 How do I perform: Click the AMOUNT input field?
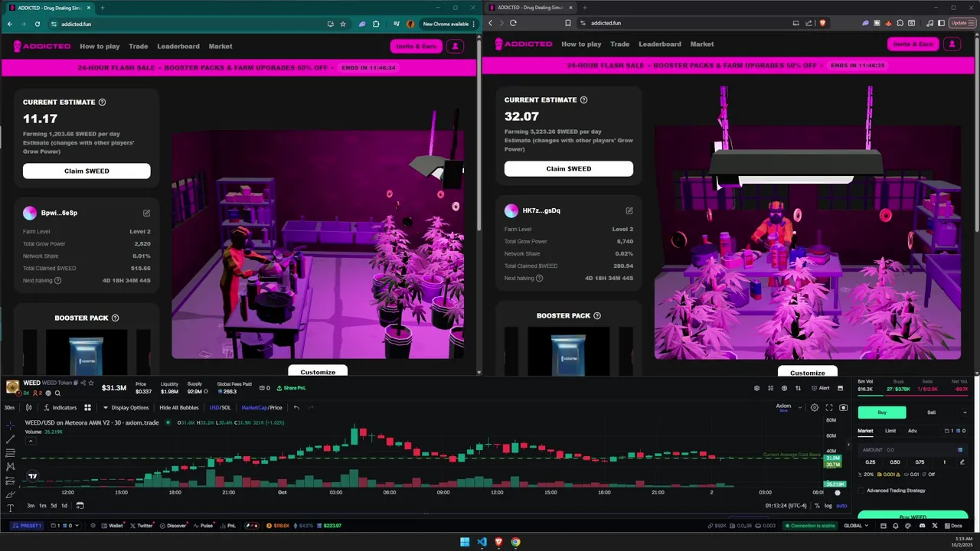pos(912,450)
